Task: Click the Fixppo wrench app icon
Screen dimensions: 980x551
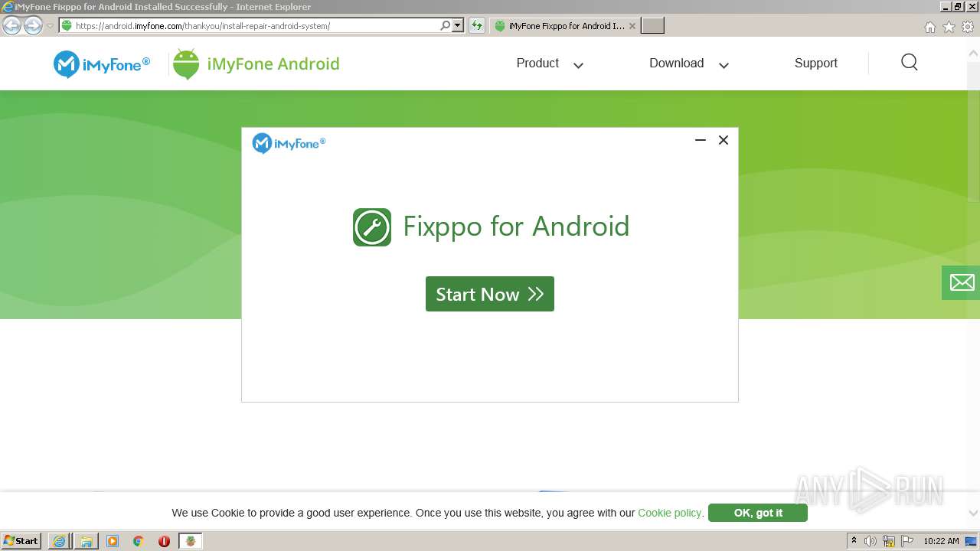Action: pos(372,227)
